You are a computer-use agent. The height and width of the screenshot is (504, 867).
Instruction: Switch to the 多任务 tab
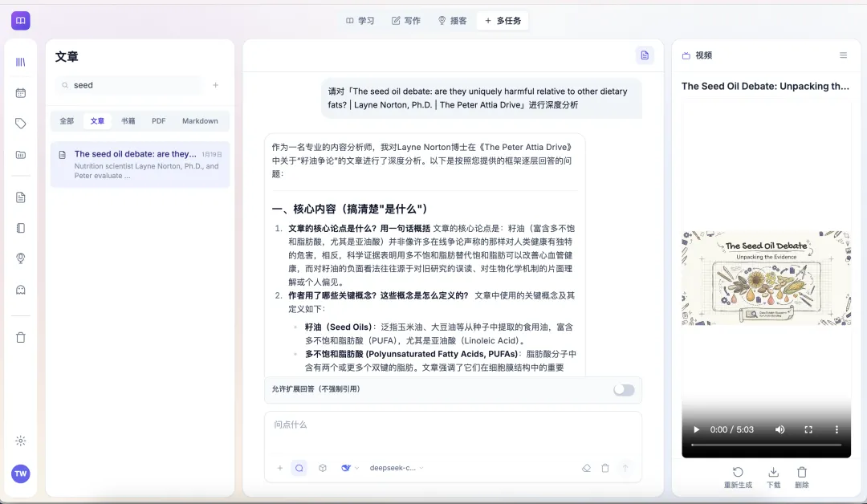pos(503,20)
